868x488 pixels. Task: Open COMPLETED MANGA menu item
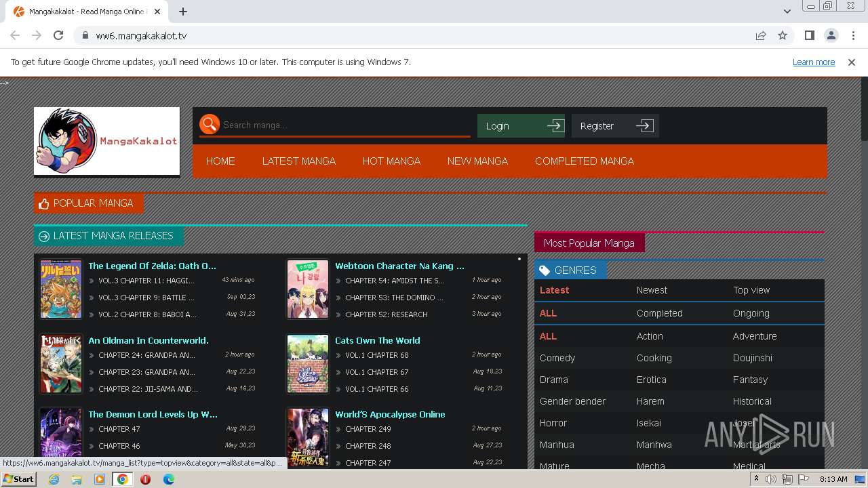pyautogui.click(x=585, y=161)
